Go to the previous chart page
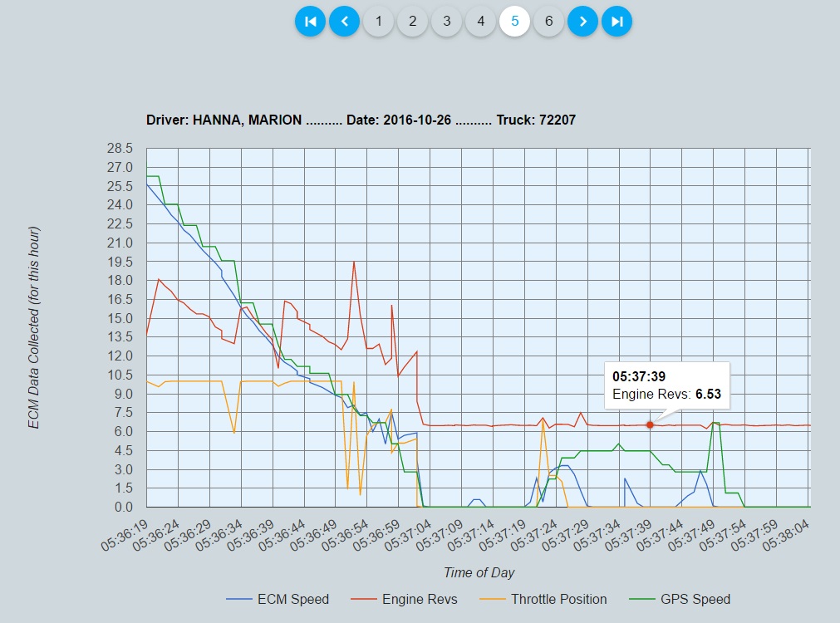The width and height of the screenshot is (840, 623). (345, 22)
